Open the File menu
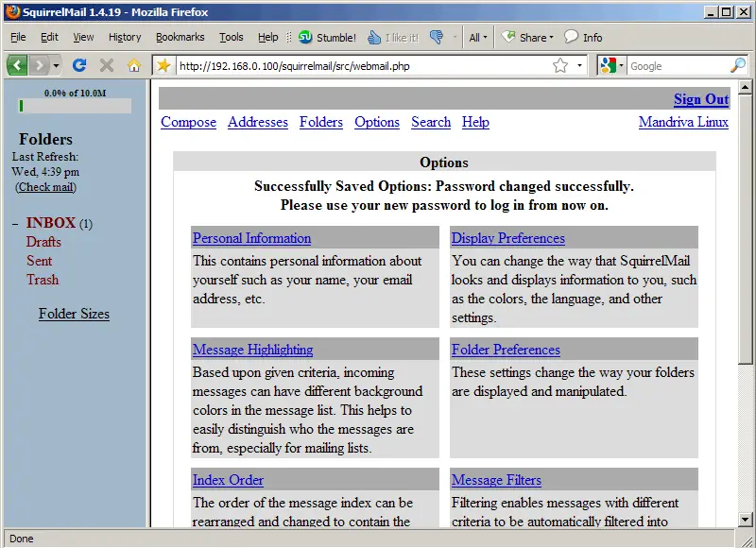This screenshot has height=548, width=756. click(x=18, y=37)
